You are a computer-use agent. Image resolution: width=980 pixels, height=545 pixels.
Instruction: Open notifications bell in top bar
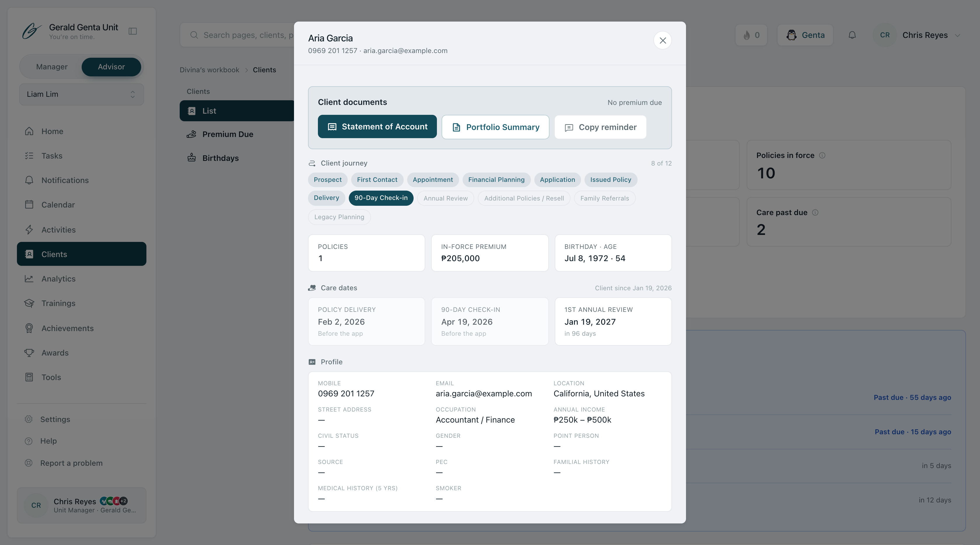(x=852, y=35)
